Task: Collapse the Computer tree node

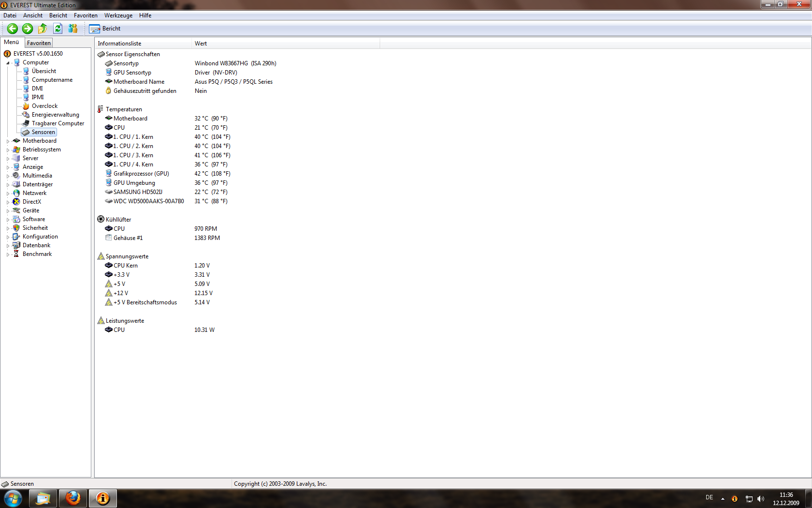Action: 8,63
